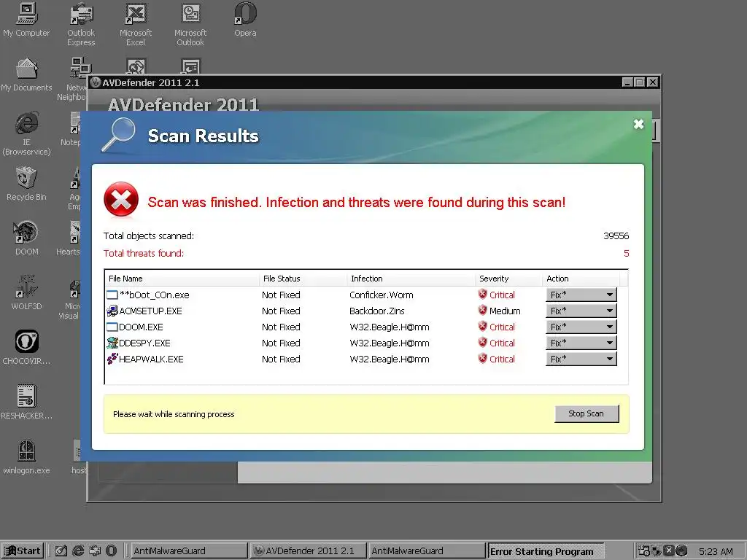The image size is (747, 560).
Task: Click Medium severity label
Action: pyautogui.click(x=505, y=311)
